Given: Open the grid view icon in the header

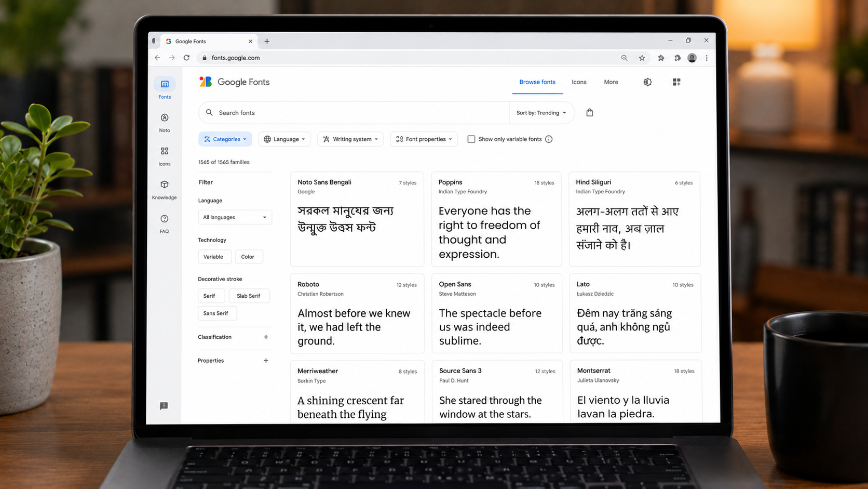Looking at the screenshot, I should (676, 82).
